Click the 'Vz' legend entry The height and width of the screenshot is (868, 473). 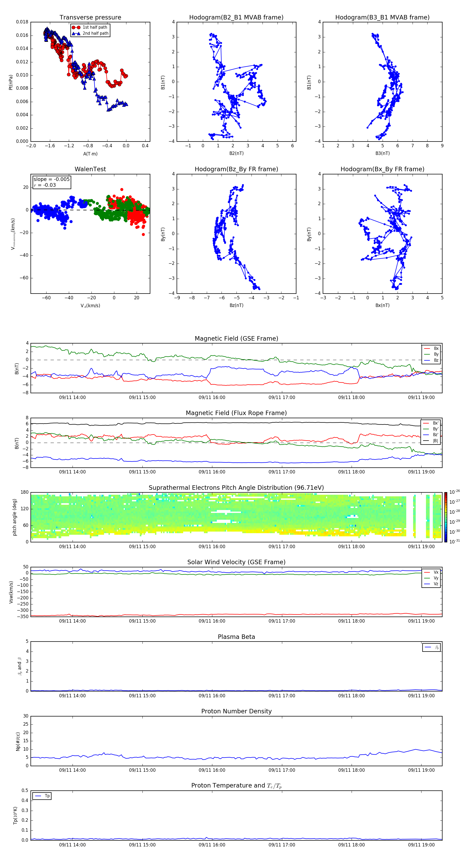(x=431, y=584)
